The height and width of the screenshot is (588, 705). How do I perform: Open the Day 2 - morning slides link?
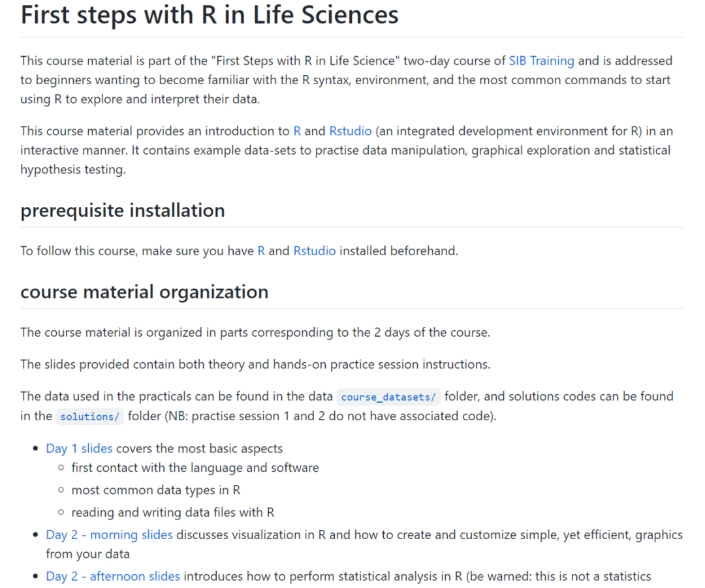(x=109, y=535)
